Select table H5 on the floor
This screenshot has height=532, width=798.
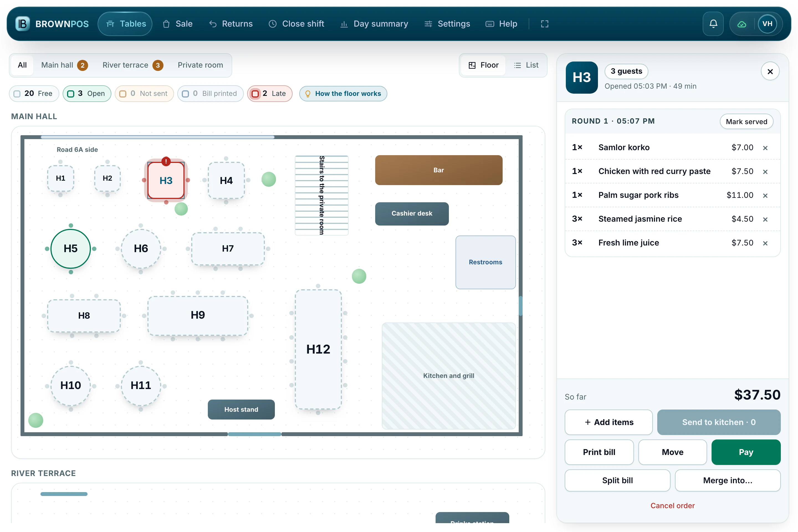(x=71, y=249)
